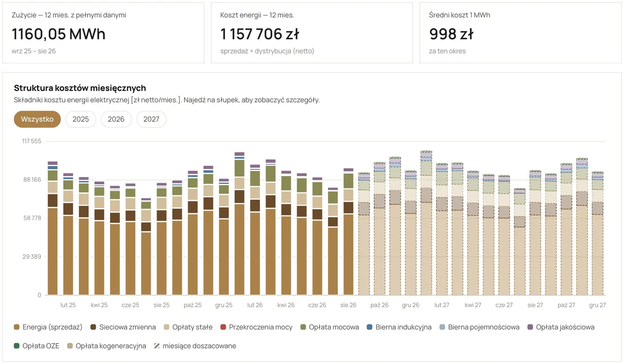This screenshot has height=364, width=624.
Task: Click the 29 389 y-axis label
Action: (32, 257)
